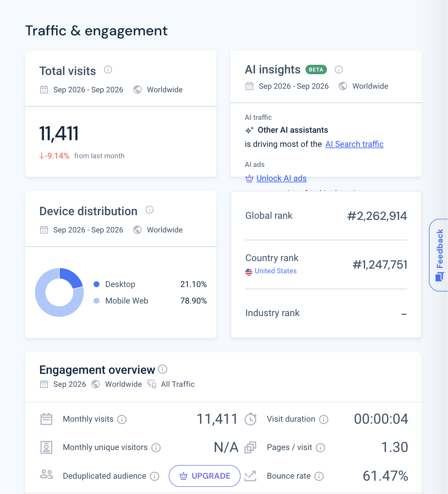Click the Bounce rate value 61.47%
The height and width of the screenshot is (494, 448).
[x=385, y=476]
